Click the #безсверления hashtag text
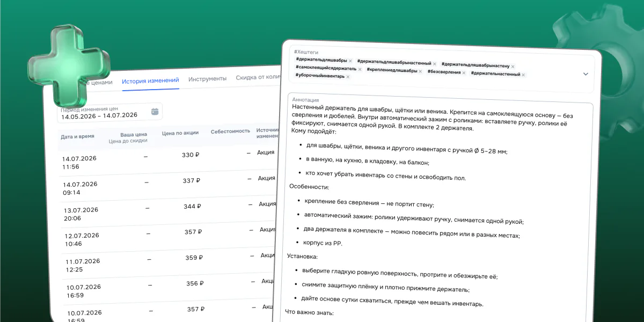 pos(444,72)
